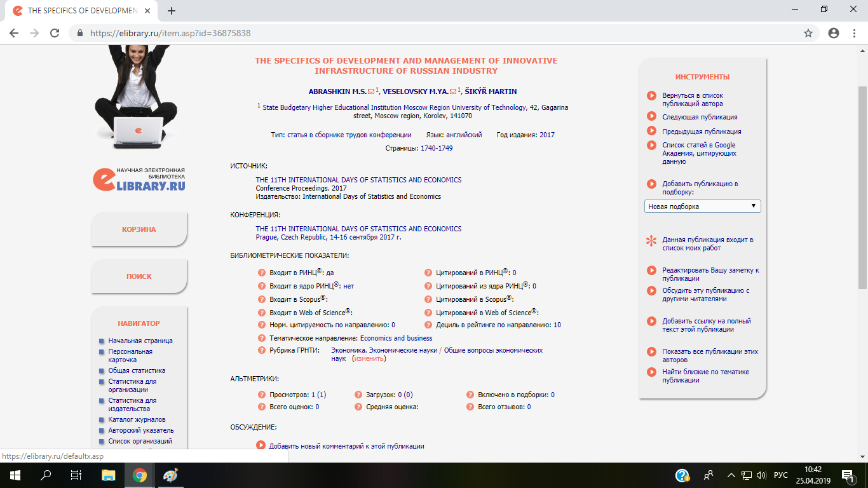Image resolution: width=868 pixels, height=488 pixels.
Task: Reload the page in Chrome
Action: click(55, 33)
